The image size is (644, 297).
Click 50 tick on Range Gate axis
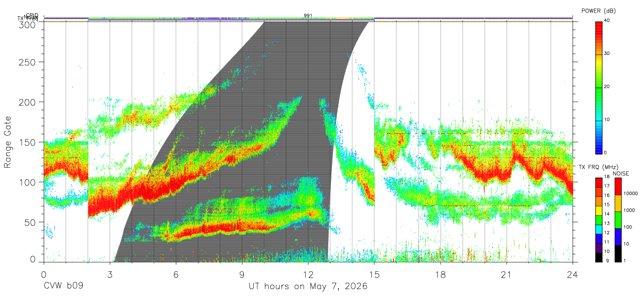pyautogui.click(x=31, y=222)
